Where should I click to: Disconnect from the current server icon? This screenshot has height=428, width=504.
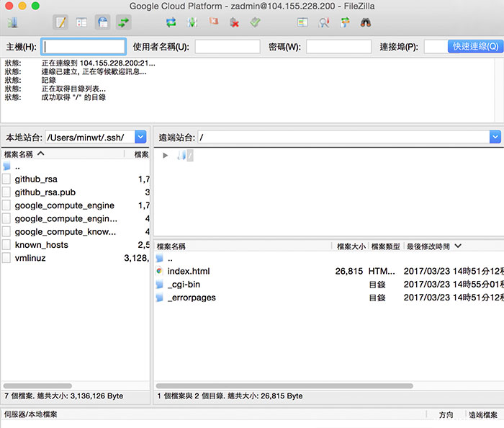tap(234, 22)
